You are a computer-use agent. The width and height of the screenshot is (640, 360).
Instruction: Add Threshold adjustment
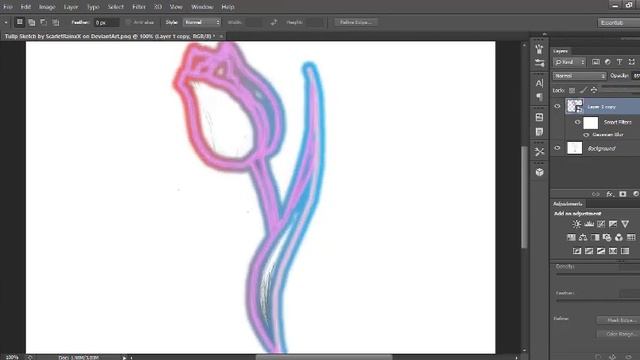pyautogui.click(x=601, y=251)
